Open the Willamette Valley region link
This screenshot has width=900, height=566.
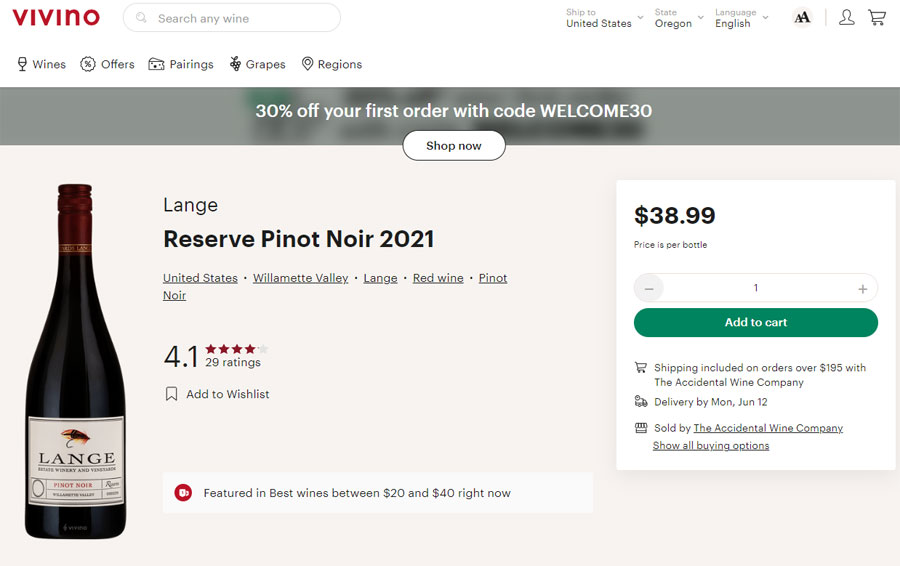pyautogui.click(x=300, y=278)
